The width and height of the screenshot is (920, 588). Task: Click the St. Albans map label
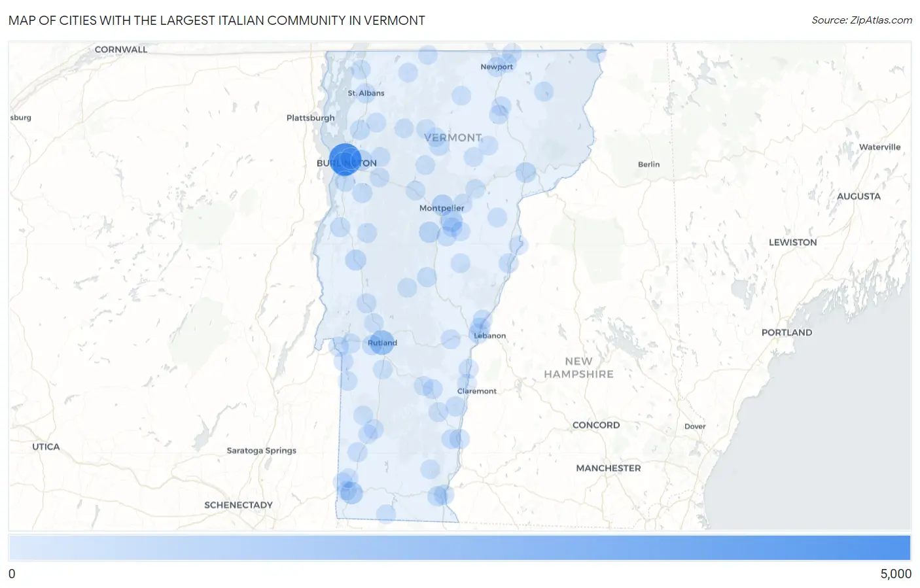pyautogui.click(x=366, y=93)
